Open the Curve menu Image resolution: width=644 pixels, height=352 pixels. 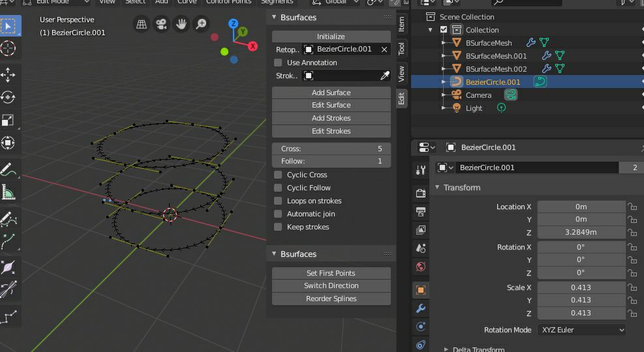click(x=187, y=2)
